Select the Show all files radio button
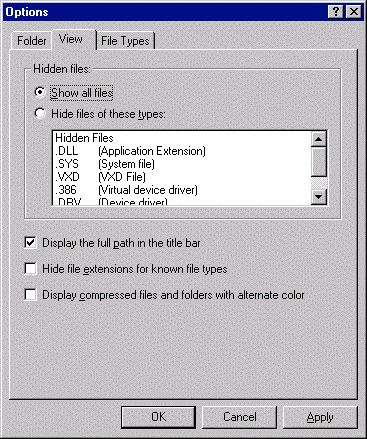367x439 pixels. click(40, 92)
